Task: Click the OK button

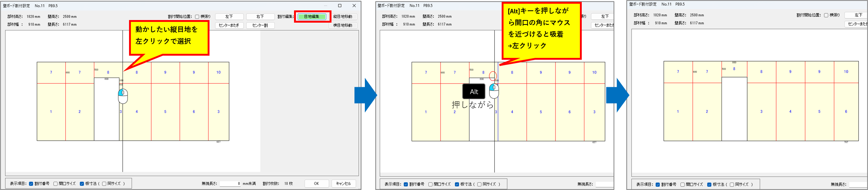Action: [x=316, y=184]
